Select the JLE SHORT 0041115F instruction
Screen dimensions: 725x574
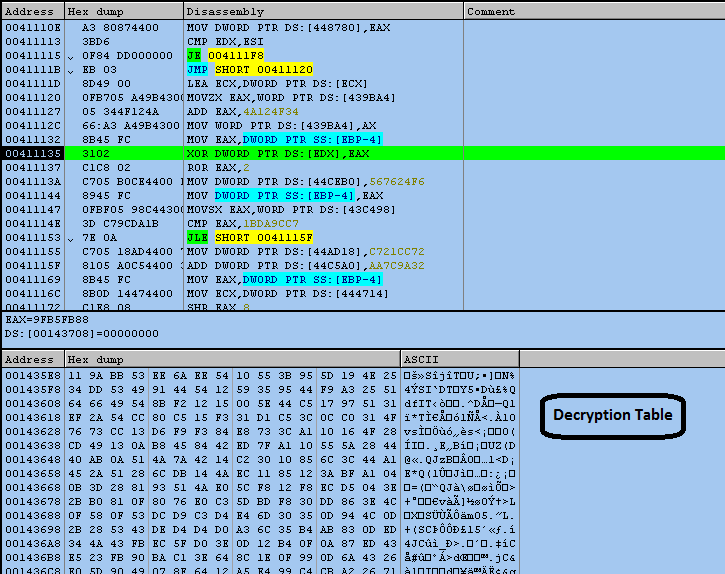[x=250, y=238]
